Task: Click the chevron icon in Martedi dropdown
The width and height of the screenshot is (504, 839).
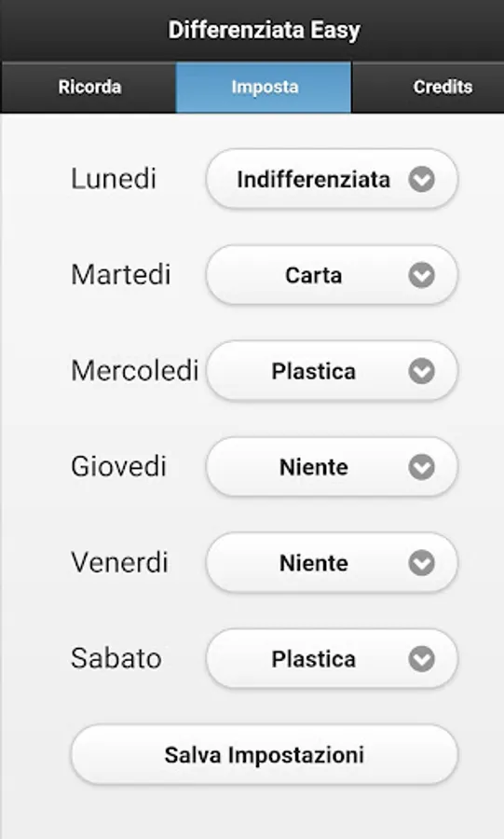Action: point(422,275)
